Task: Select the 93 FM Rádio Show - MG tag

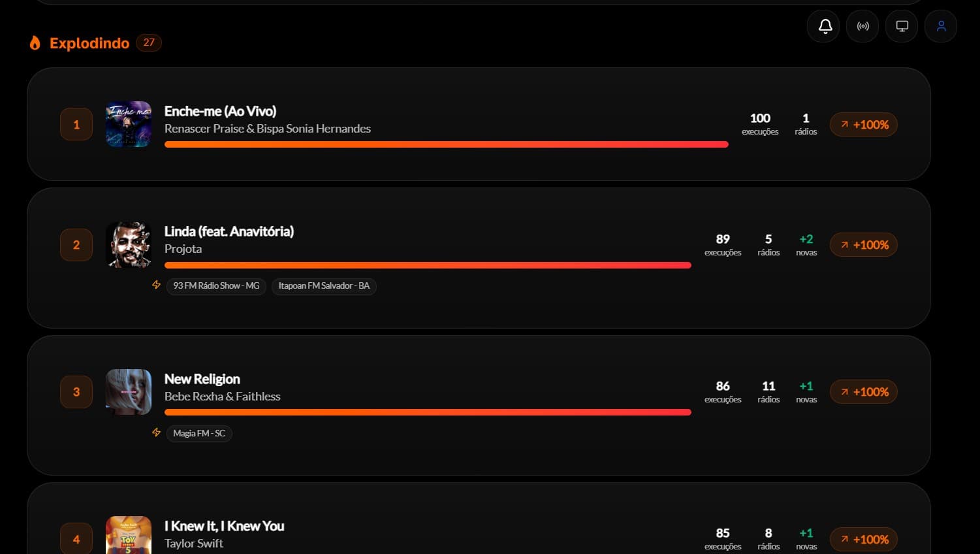Action: [x=216, y=286]
